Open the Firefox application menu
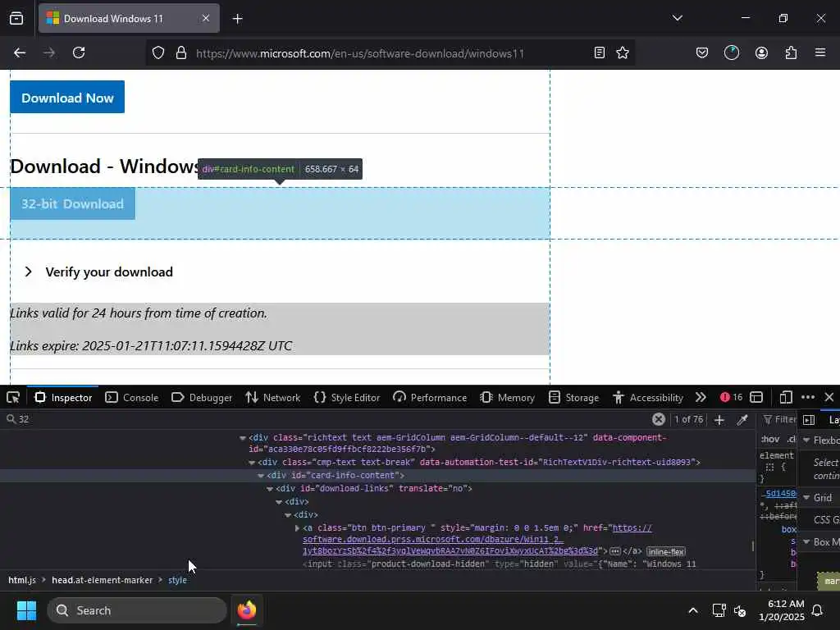Image resolution: width=840 pixels, height=630 pixels. [x=820, y=52]
